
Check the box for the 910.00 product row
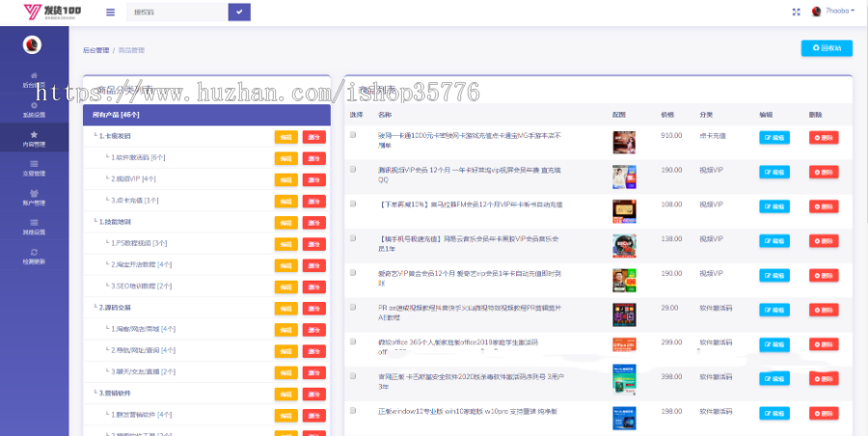tap(354, 135)
